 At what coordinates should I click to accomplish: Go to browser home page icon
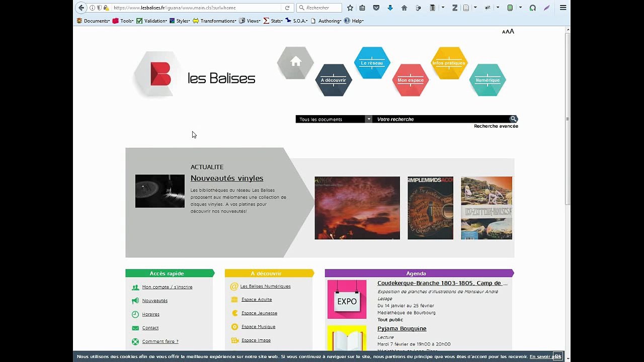[x=404, y=8]
